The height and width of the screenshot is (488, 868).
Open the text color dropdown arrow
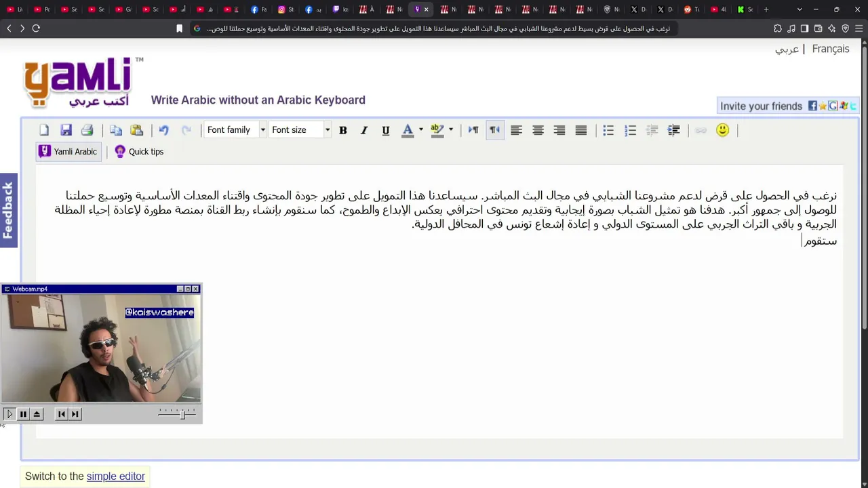tap(421, 130)
